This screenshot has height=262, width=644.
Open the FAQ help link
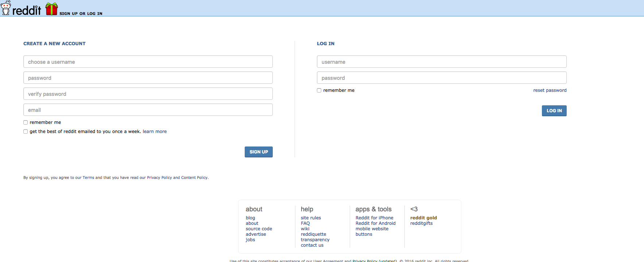(305, 223)
